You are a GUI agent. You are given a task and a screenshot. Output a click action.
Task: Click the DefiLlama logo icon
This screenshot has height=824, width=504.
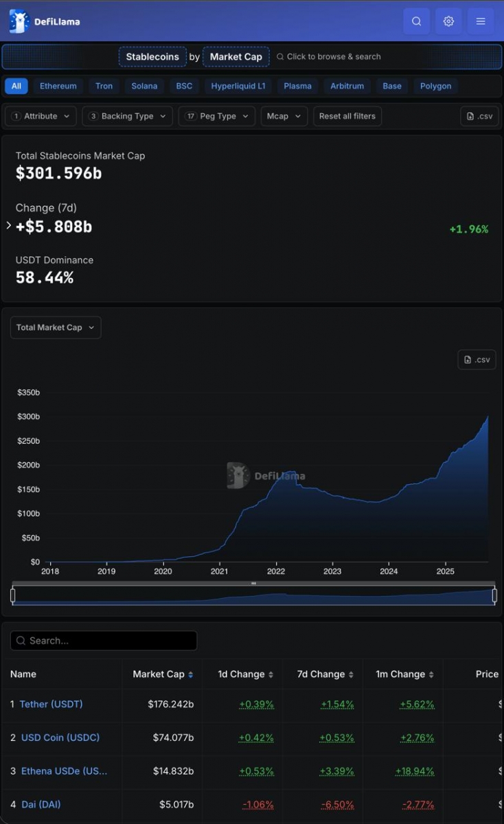tap(19, 21)
